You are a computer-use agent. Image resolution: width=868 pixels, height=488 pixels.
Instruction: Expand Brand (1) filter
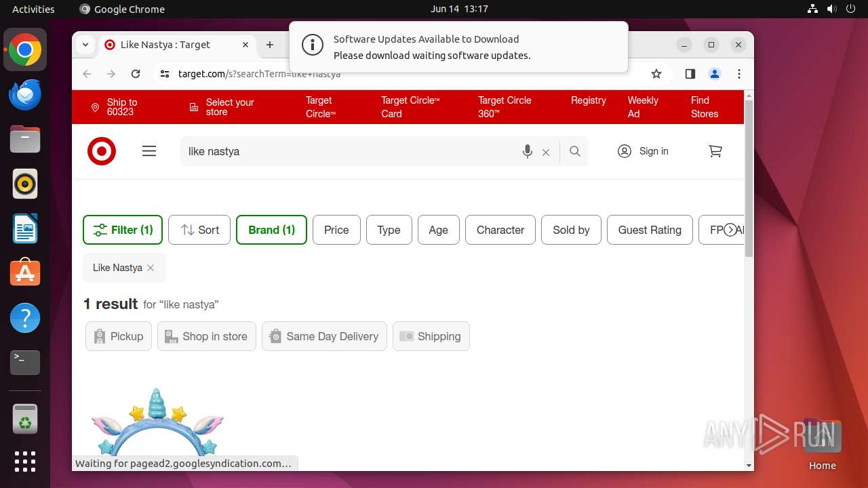pyautogui.click(x=271, y=230)
